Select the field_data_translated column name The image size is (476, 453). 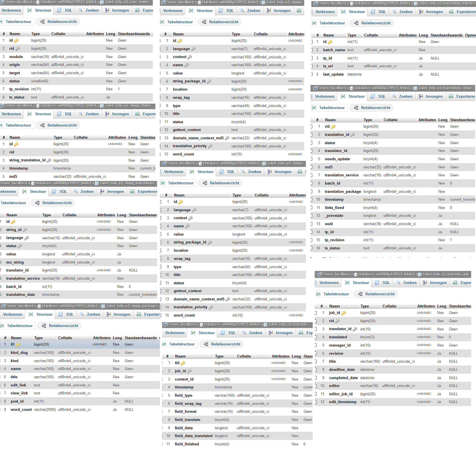pos(194,436)
